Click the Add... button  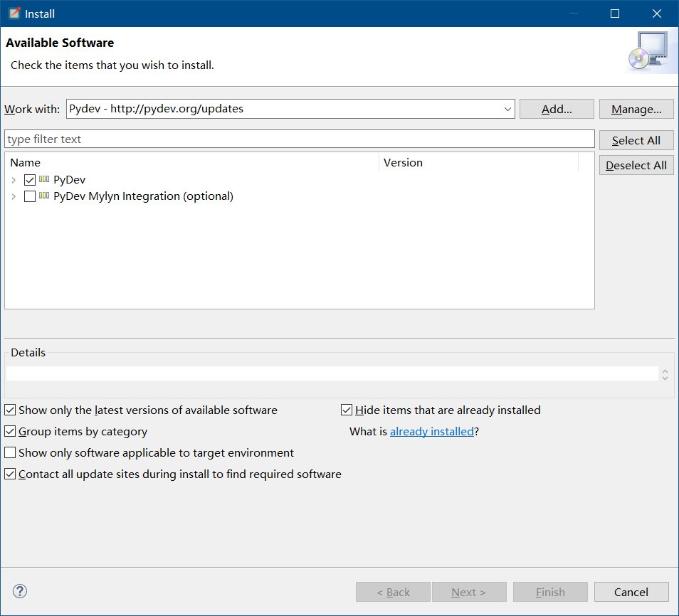pyautogui.click(x=557, y=109)
